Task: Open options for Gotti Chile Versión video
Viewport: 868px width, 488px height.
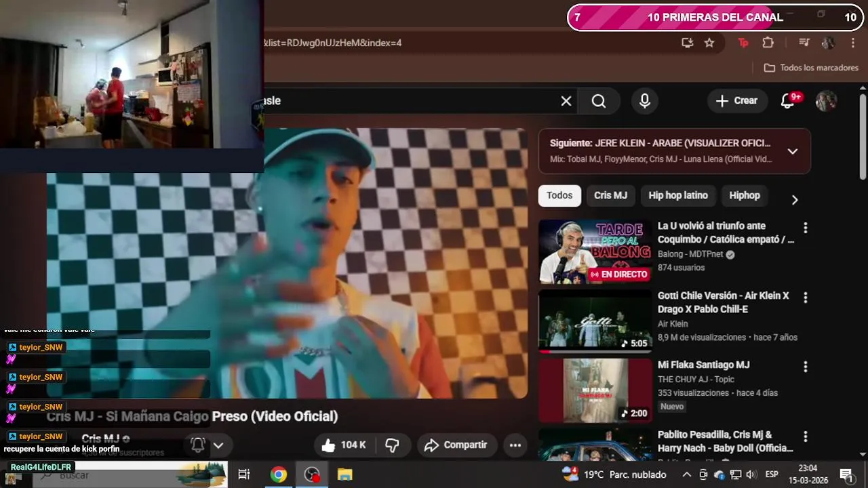Action: [806, 298]
